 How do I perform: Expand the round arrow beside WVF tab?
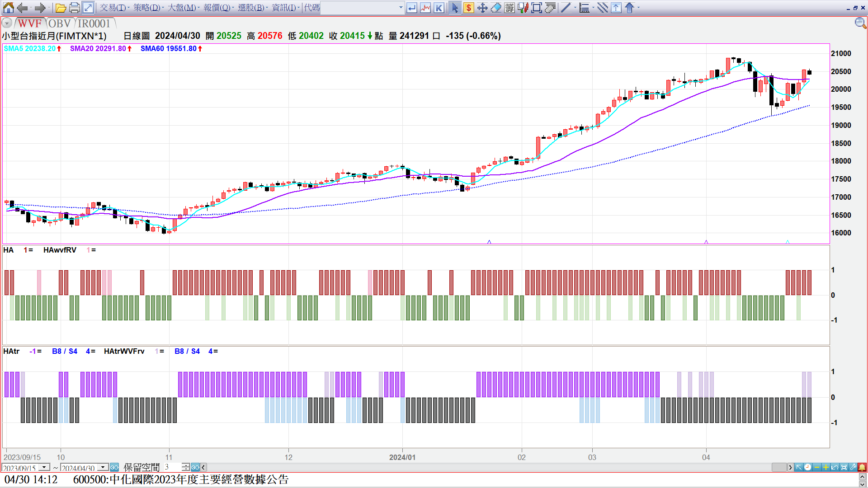(x=7, y=23)
